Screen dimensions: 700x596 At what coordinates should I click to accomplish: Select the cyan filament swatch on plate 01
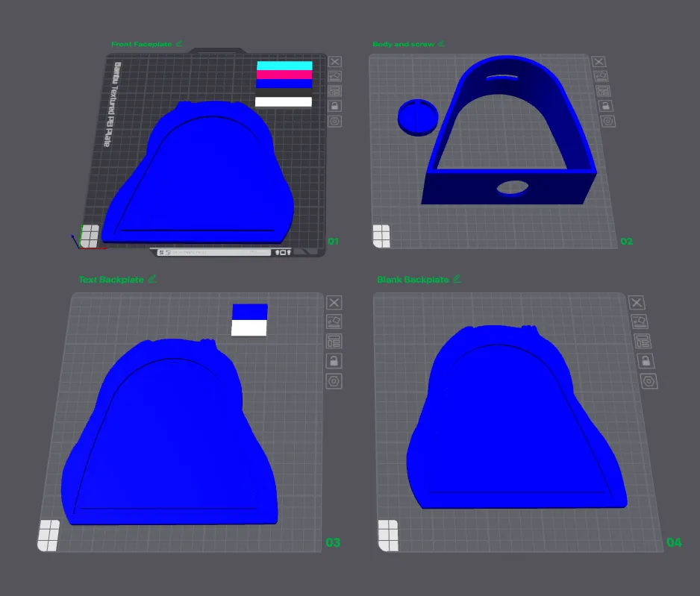(284, 66)
